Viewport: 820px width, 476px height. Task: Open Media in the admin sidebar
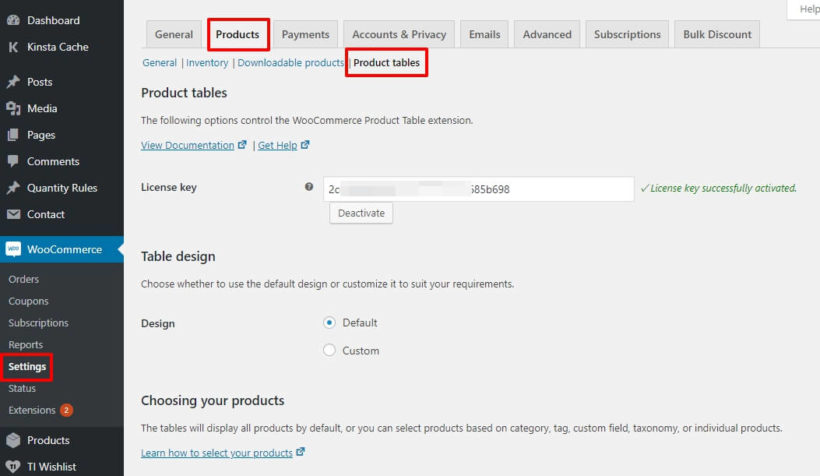pyautogui.click(x=42, y=108)
